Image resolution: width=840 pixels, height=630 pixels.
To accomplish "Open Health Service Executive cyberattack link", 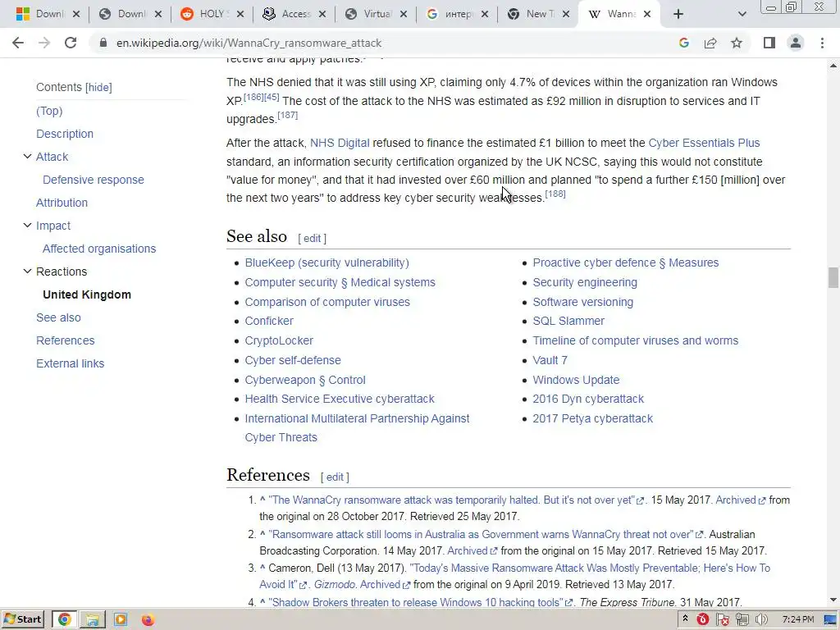I will click(340, 399).
